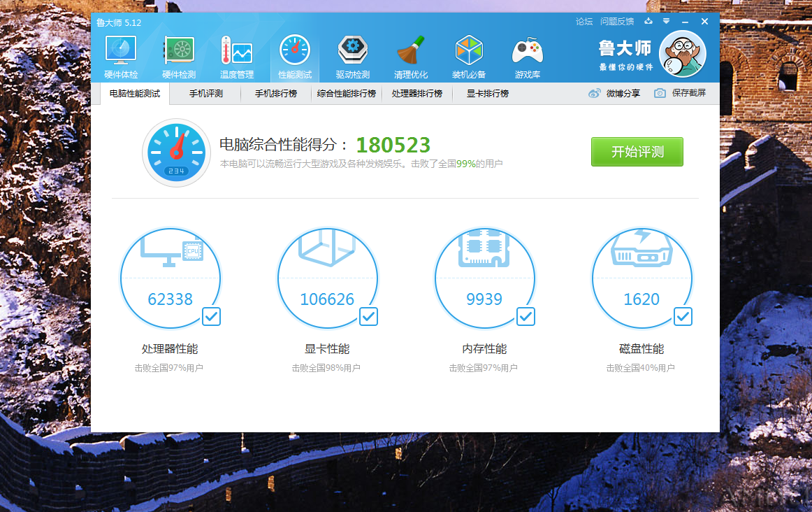This screenshot has width=812, height=512.
Task: Open the 论坛 forum link
Action: pyautogui.click(x=584, y=21)
